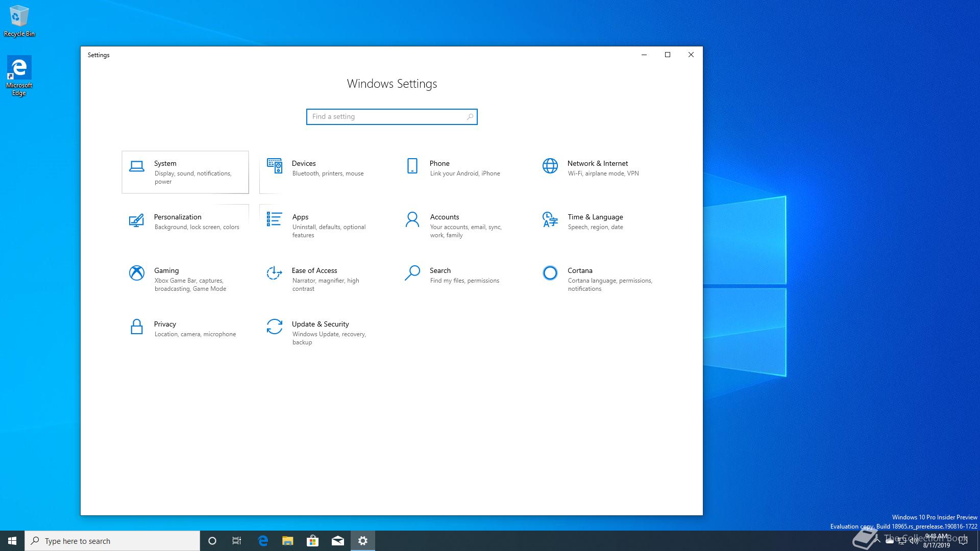Click the taskbar Type here to search box
The height and width of the screenshot is (551, 980).
pyautogui.click(x=112, y=541)
